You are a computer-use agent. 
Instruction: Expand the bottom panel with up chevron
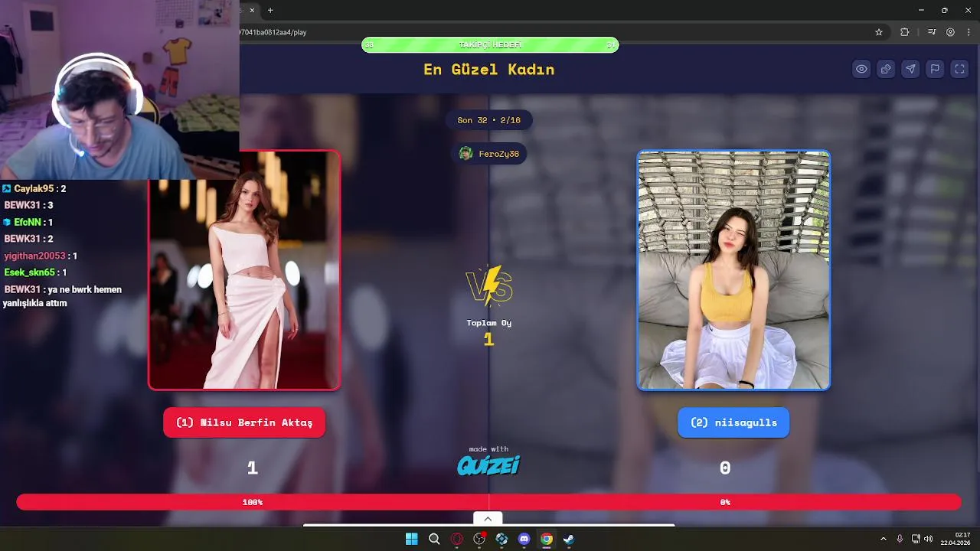pyautogui.click(x=488, y=519)
